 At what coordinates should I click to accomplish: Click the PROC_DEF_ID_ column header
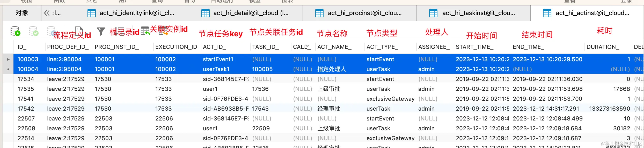click(x=69, y=47)
